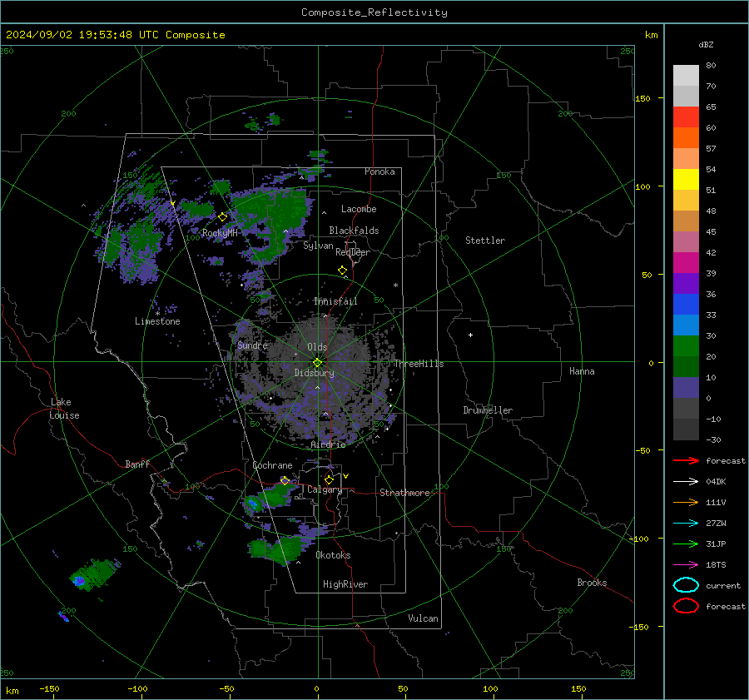Click the Ponoka label
This screenshot has width=749, height=700.
point(379,171)
